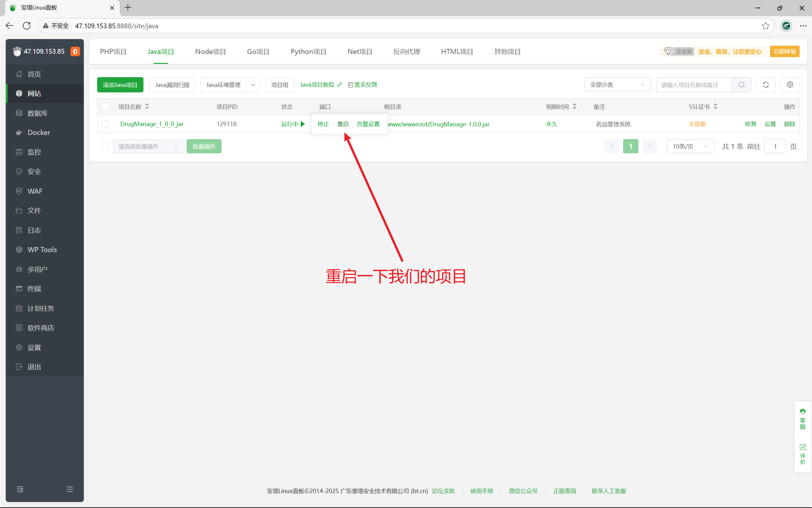Click the project name search input field
This screenshot has width=812, height=508.
pyautogui.click(x=694, y=85)
